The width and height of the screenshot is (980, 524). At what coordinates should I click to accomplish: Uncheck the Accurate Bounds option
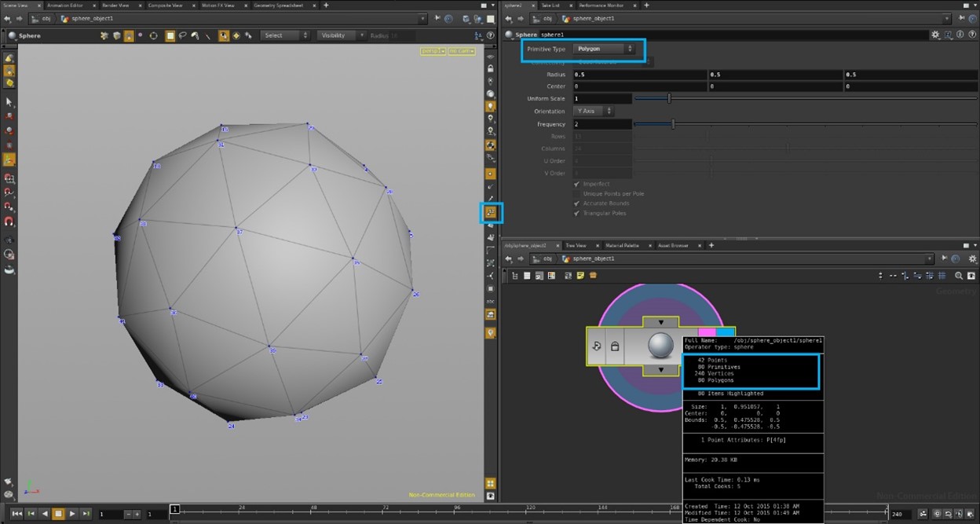[x=576, y=203]
